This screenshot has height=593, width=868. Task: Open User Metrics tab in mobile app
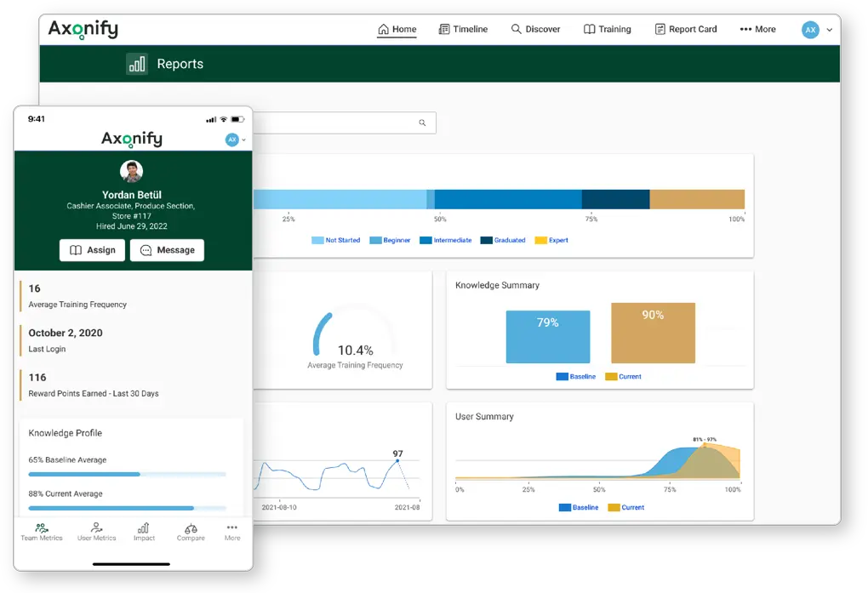click(97, 532)
